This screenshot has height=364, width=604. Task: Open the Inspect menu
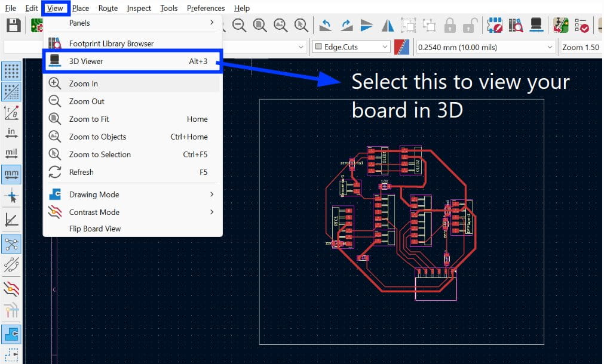(139, 8)
